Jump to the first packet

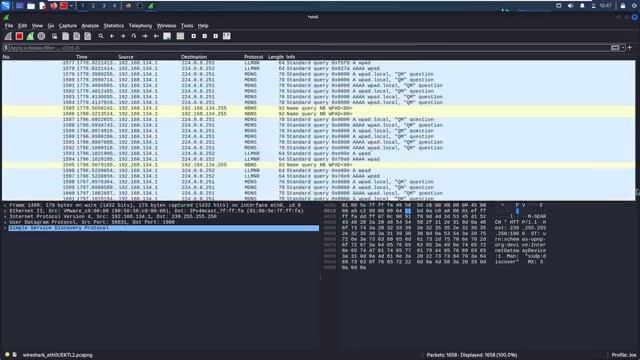pos(144,36)
